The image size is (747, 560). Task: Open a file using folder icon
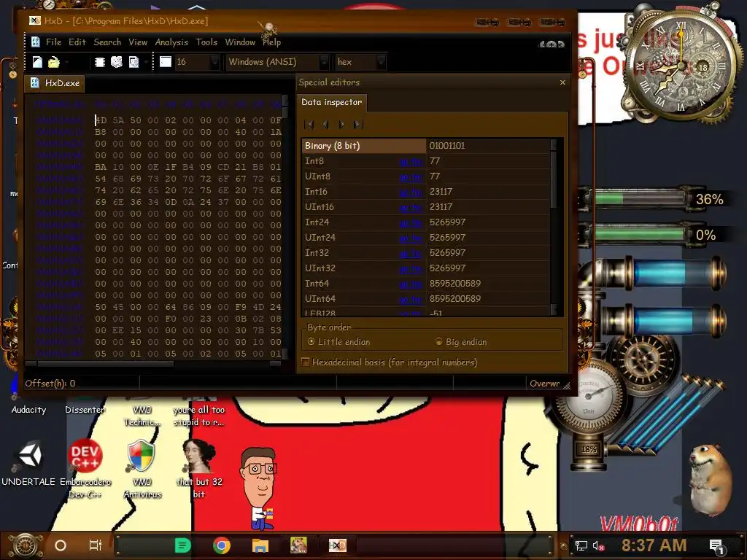(x=53, y=62)
